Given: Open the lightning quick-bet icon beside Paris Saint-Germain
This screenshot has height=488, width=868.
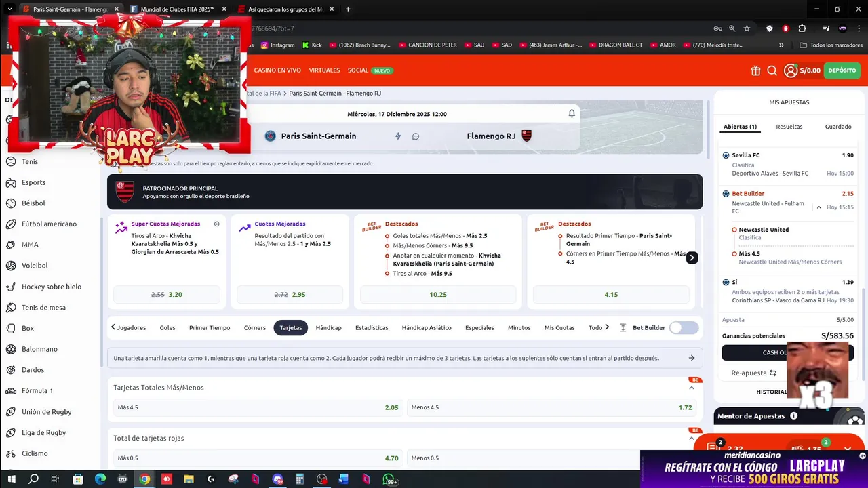Looking at the screenshot, I should click(x=398, y=136).
